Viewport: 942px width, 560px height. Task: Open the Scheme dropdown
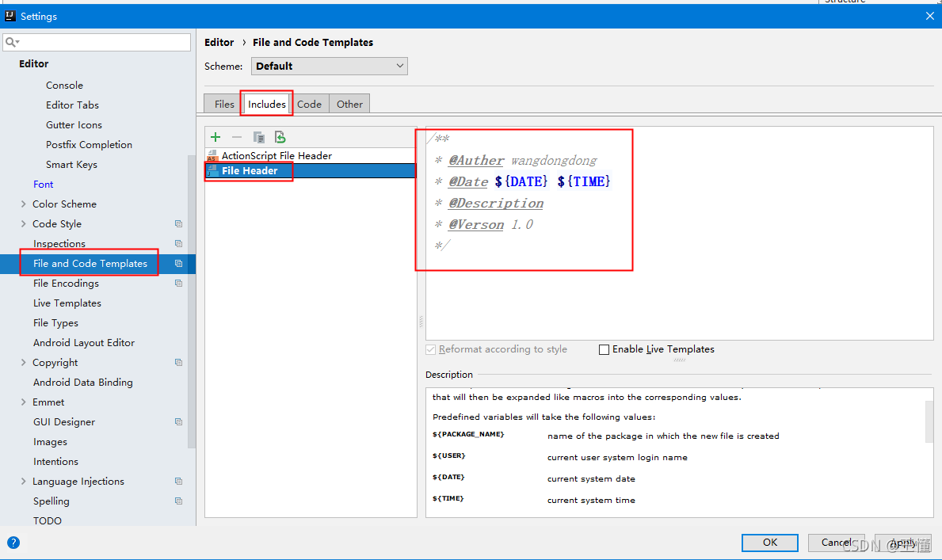click(330, 66)
